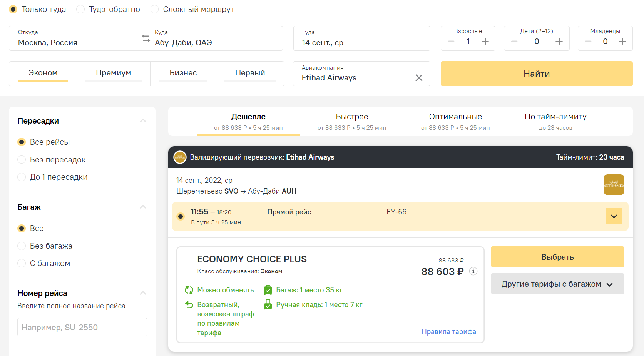The height and width of the screenshot is (356, 644).
Task: Expand flight EY-66 details chevron
Action: tap(614, 216)
